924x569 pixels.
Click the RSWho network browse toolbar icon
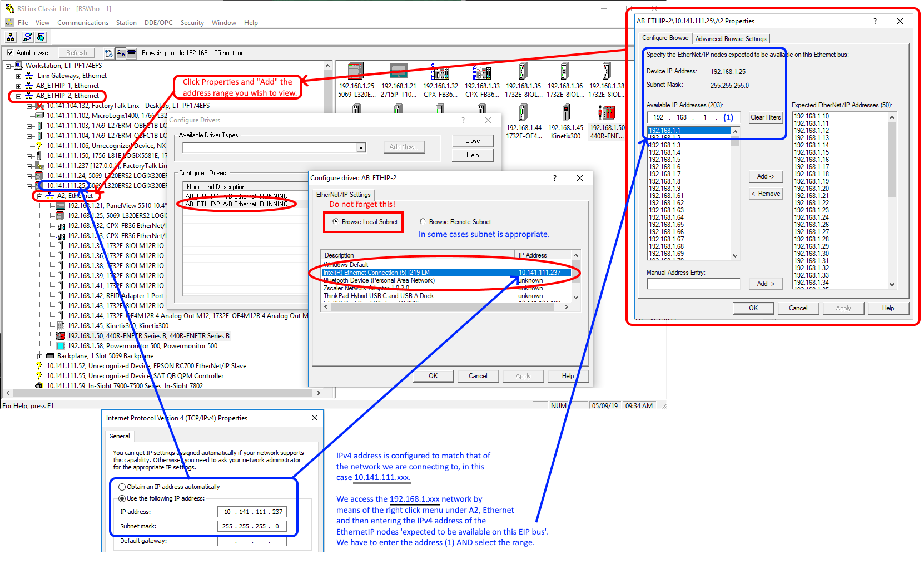point(11,37)
